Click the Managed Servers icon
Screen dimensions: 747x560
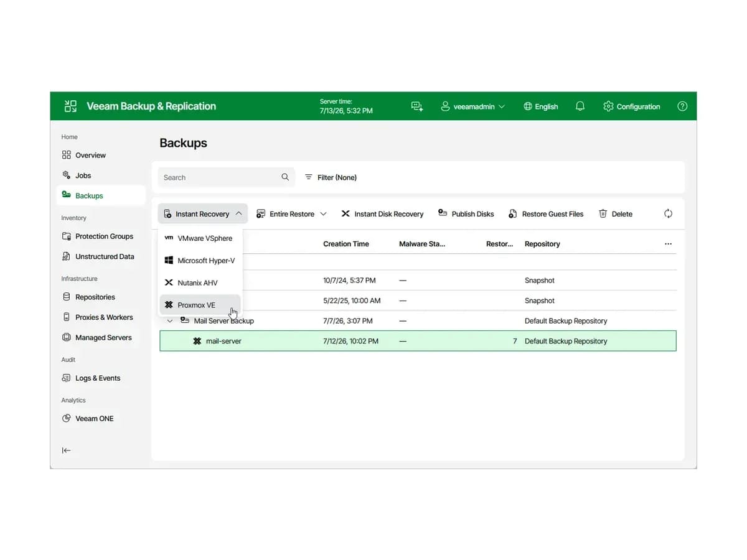[x=67, y=337]
